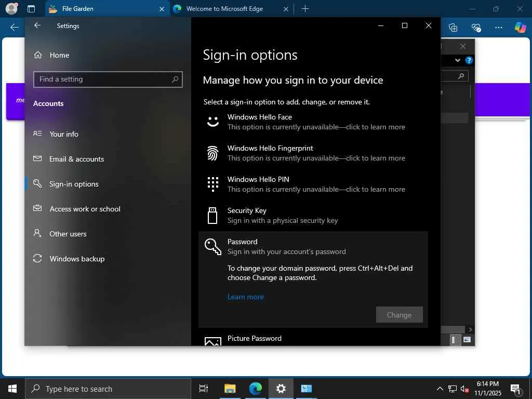Open the notification center icon
The width and height of the screenshot is (532, 399).
point(515,389)
